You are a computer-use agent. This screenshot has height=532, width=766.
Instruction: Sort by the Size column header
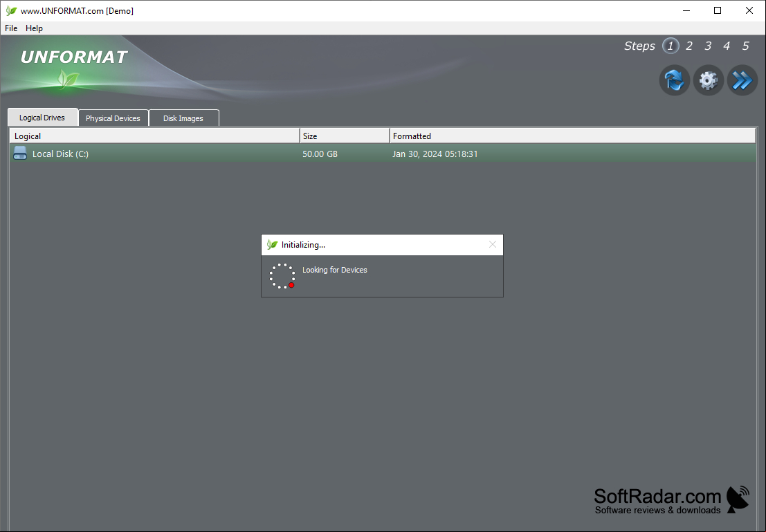pos(345,136)
